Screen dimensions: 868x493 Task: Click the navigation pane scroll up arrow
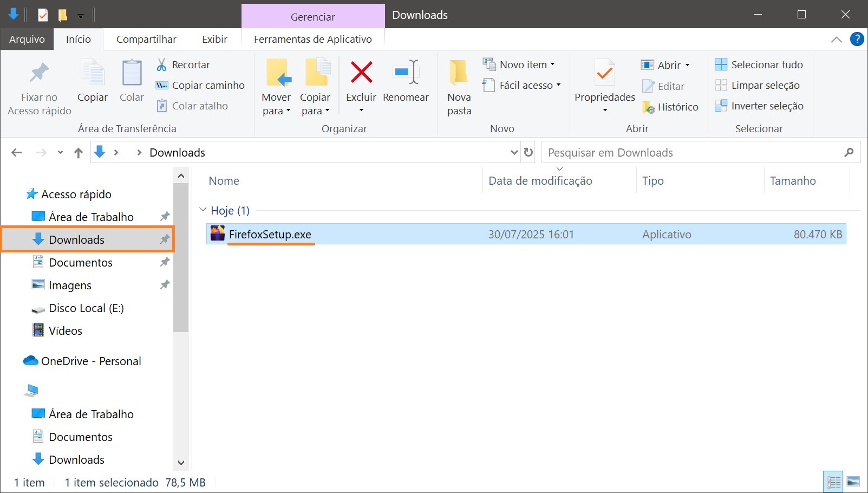(181, 176)
